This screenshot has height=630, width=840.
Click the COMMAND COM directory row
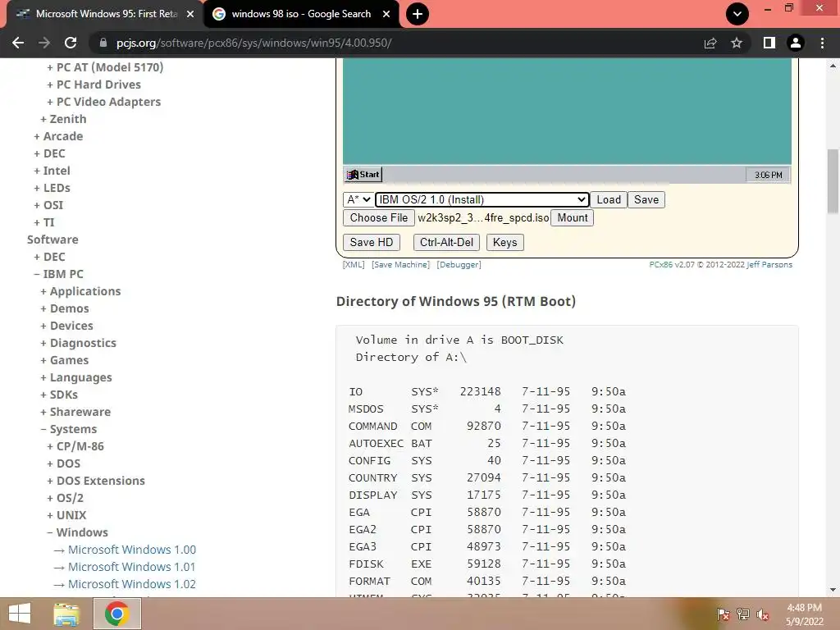coord(487,426)
